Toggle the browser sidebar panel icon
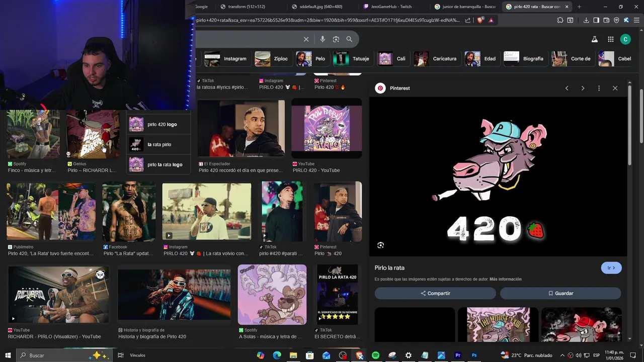This screenshot has width=644, height=362. 596,20
